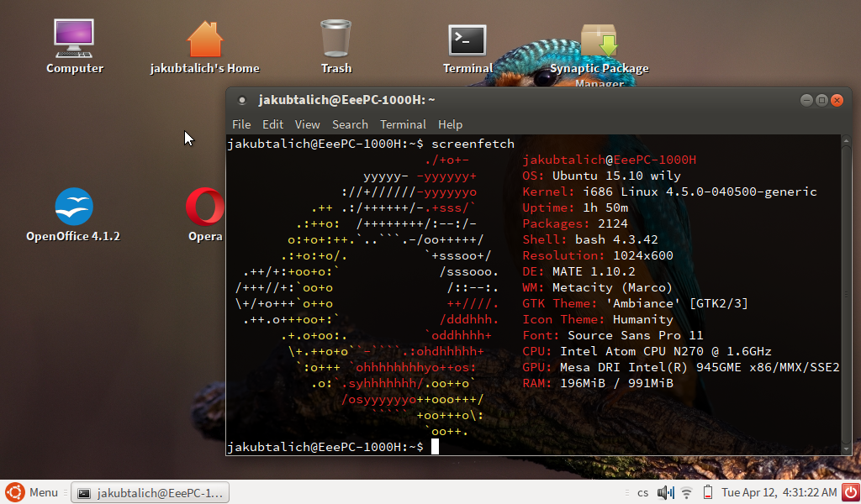The image size is (861, 504).
Task: Click the 'Font: Source Sans Pro 11' line
Action: click(613, 335)
